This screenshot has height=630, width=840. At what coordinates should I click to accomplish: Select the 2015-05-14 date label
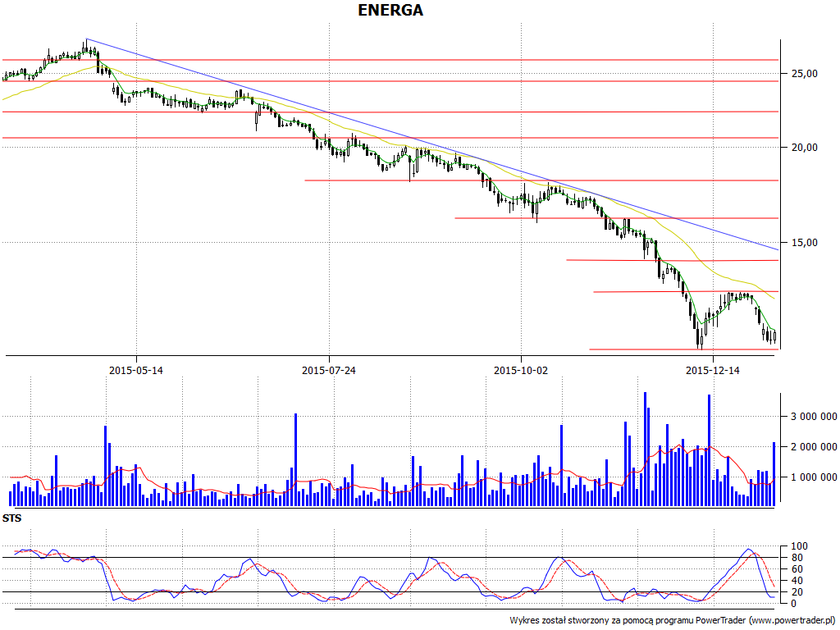[136, 370]
